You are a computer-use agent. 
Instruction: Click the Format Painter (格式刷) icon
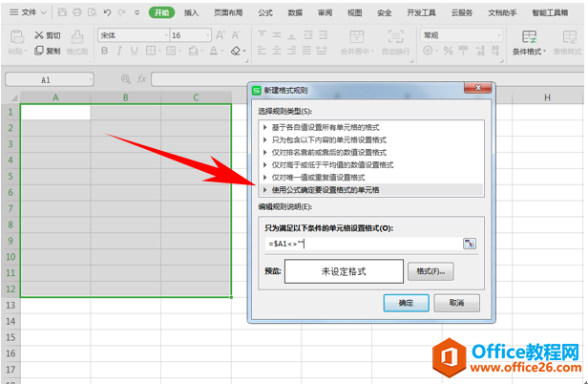tap(77, 42)
